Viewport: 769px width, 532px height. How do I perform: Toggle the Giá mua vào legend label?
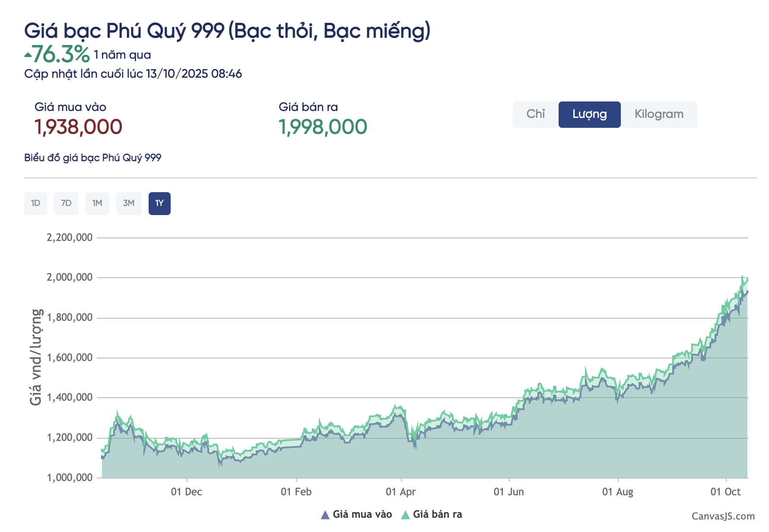(362, 514)
